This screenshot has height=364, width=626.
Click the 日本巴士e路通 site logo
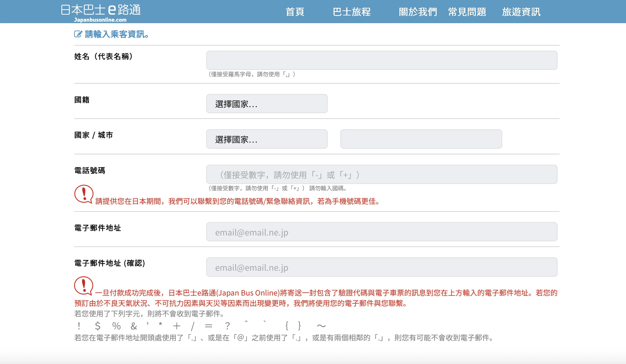pos(101,13)
